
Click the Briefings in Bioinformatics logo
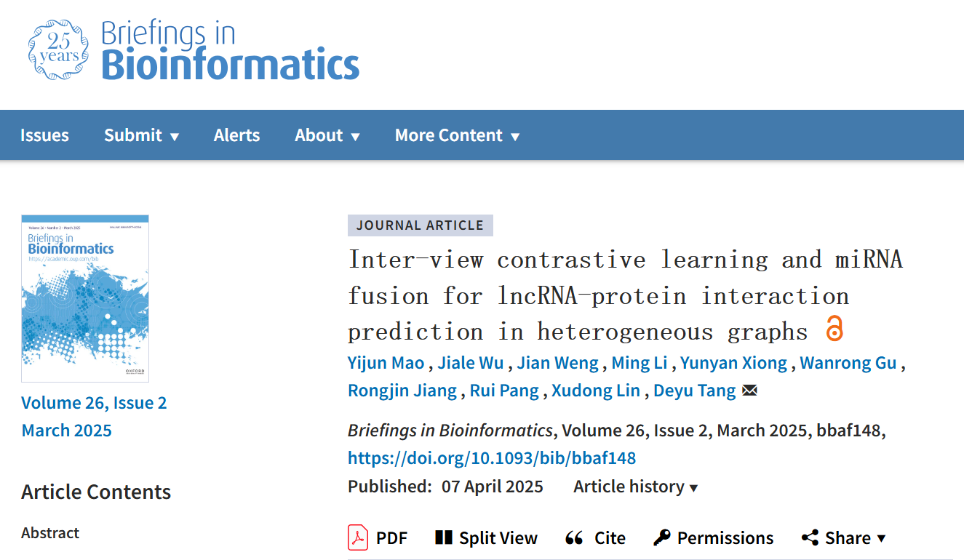pos(194,50)
